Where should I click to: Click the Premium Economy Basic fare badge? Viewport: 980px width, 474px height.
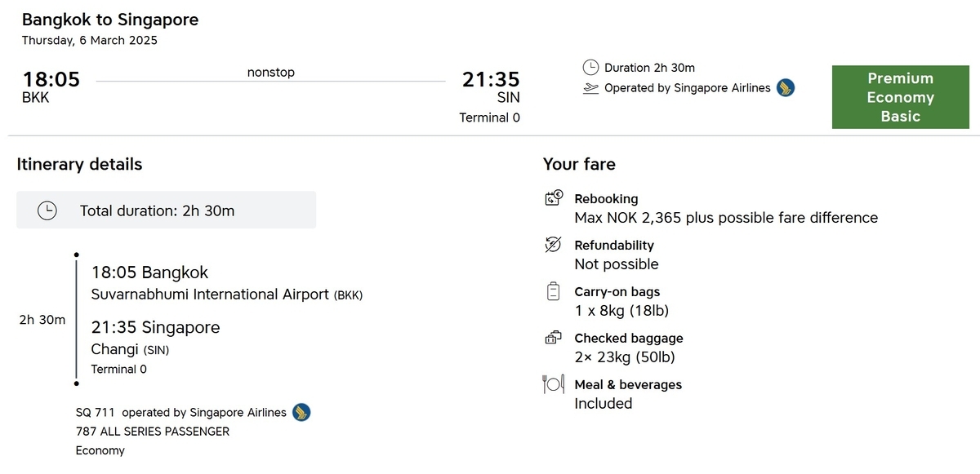tap(901, 97)
